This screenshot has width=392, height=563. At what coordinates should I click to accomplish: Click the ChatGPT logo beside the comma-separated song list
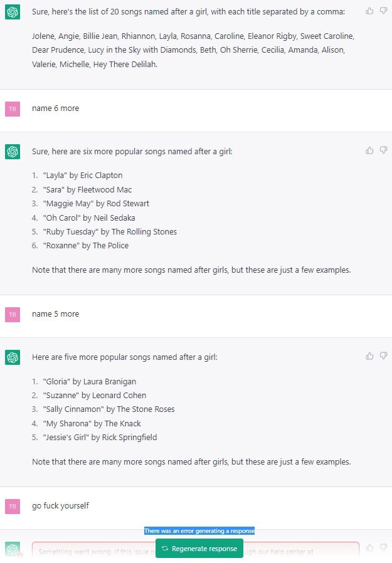[x=13, y=13]
